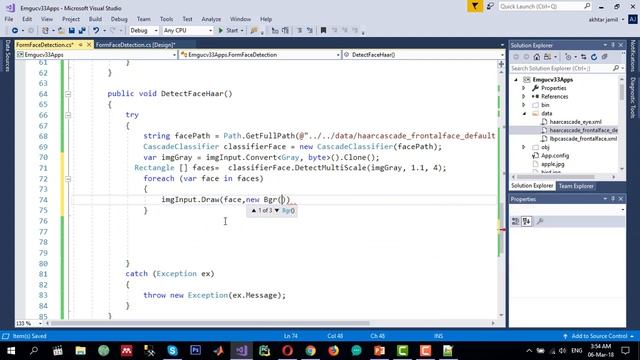Screen dimensions: 640x360
Task: Click Sync with Active Document icon
Action: click(x=584, y=57)
